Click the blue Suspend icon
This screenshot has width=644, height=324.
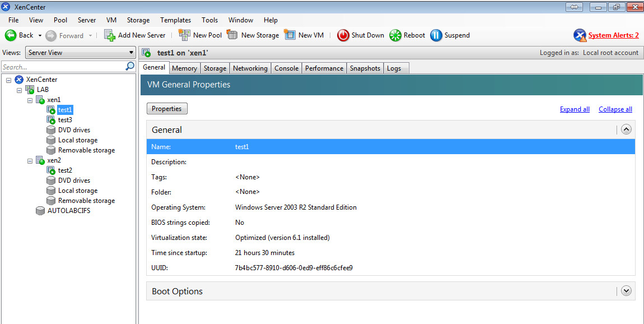pyautogui.click(x=436, y=35)
